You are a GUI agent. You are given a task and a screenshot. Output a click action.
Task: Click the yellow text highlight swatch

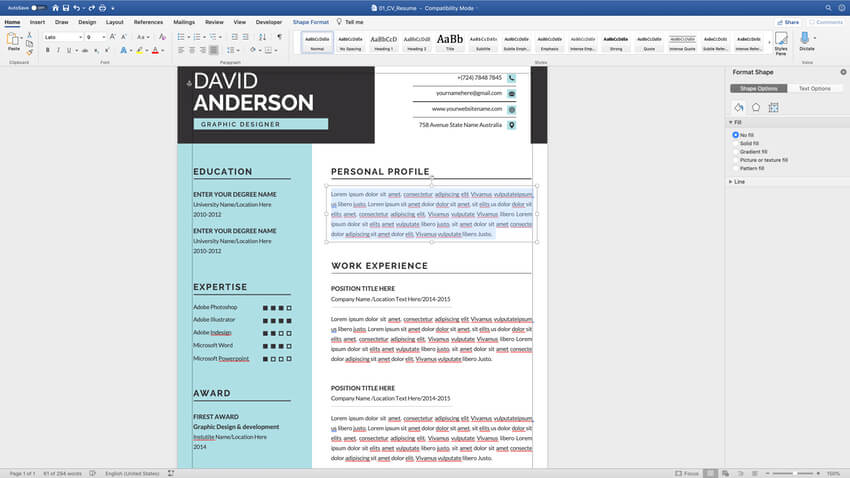pos(140,50)
